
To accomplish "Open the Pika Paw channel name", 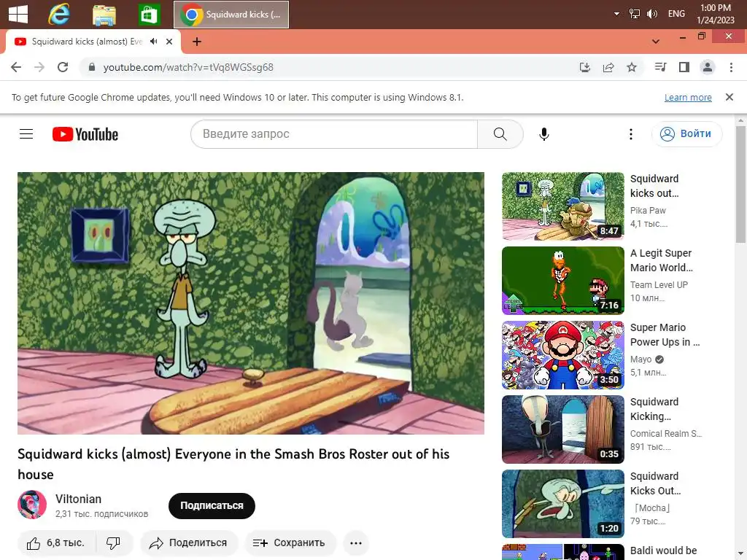I will pyautogui.click(x=648, y=211).
